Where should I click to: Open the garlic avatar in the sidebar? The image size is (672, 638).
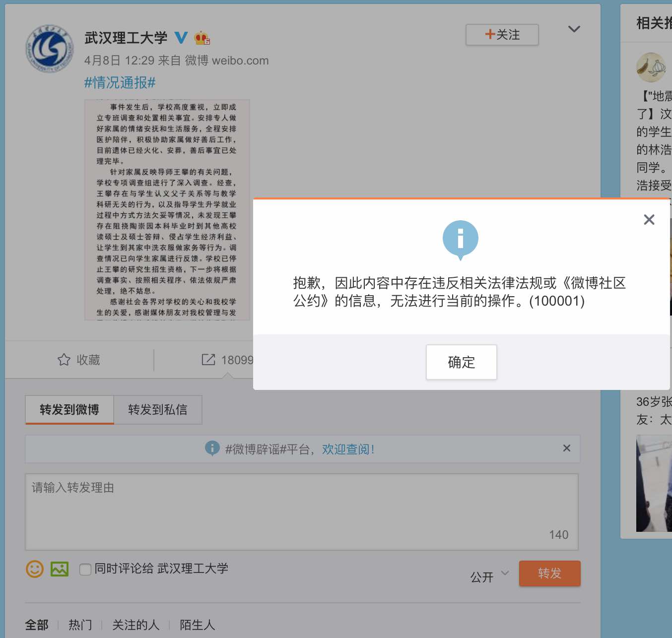click(x=651, y=67)
